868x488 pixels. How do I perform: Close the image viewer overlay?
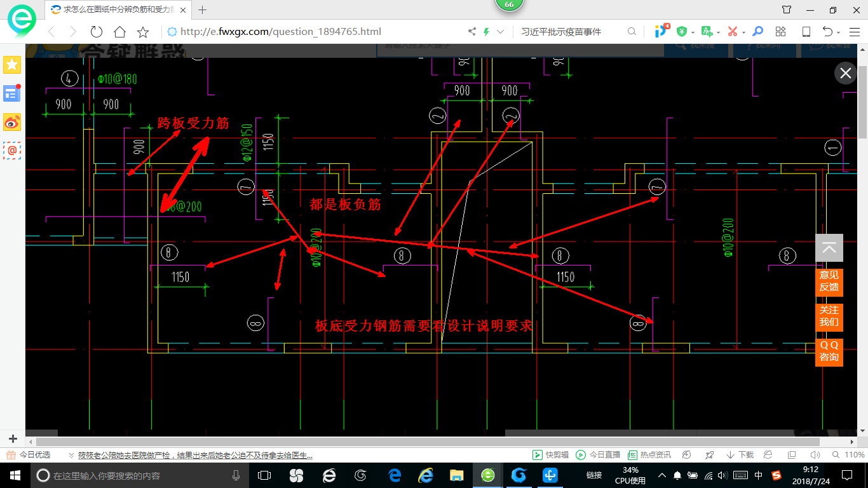coord(846,73)
